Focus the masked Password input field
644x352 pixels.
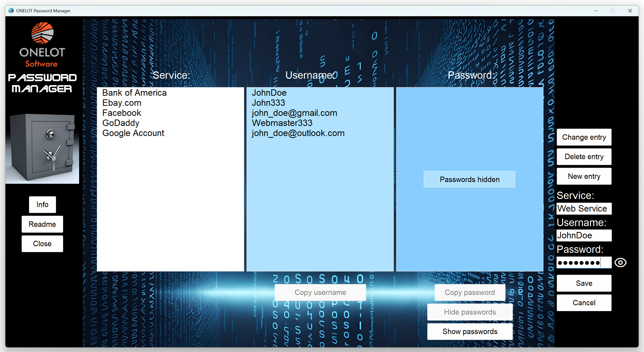(x=584, y=263)
